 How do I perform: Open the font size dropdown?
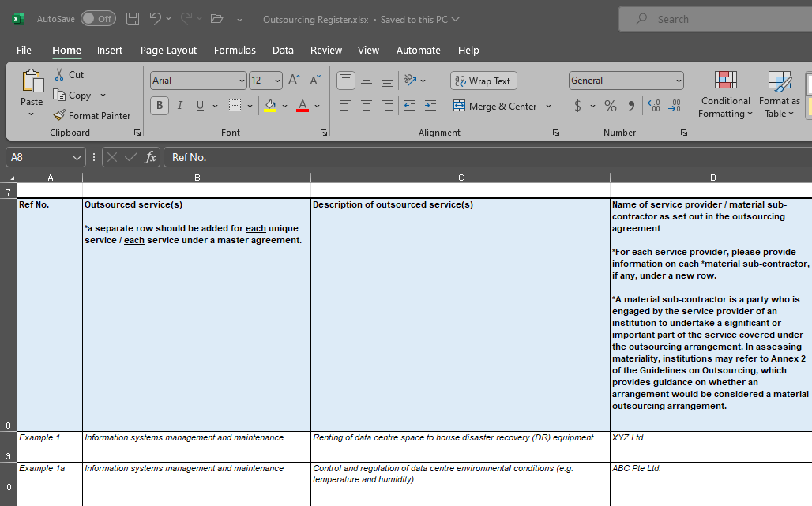[277, 81]
